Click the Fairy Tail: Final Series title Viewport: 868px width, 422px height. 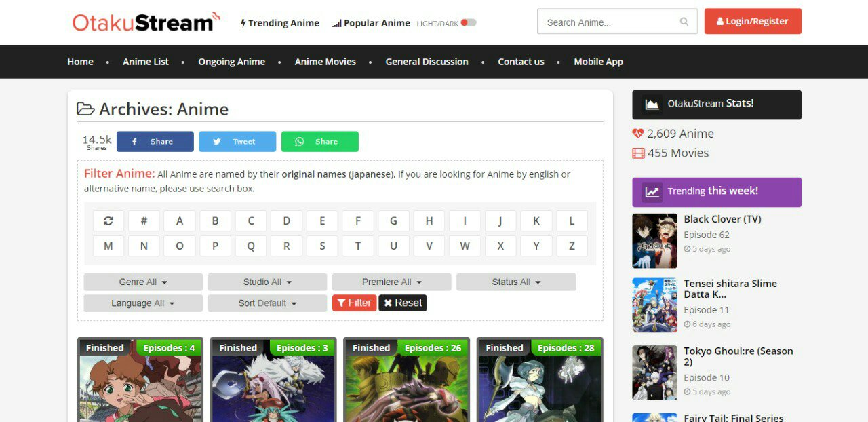[733, 417]
